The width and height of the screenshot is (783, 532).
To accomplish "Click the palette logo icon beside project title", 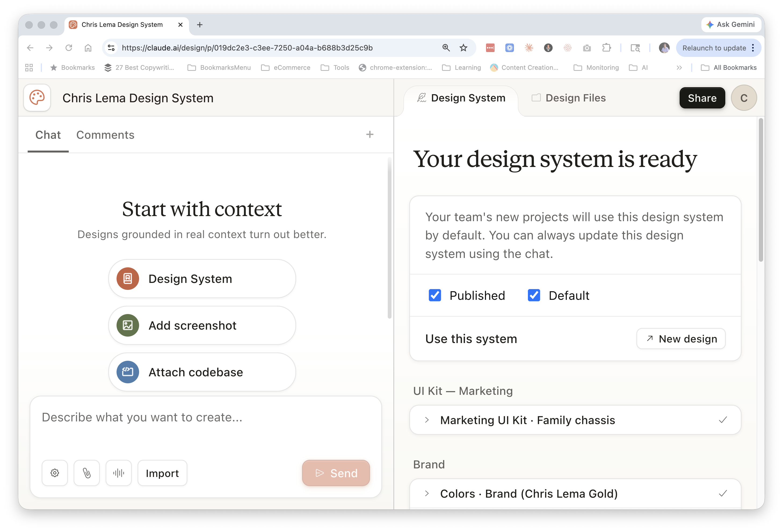I will (37, 98).
